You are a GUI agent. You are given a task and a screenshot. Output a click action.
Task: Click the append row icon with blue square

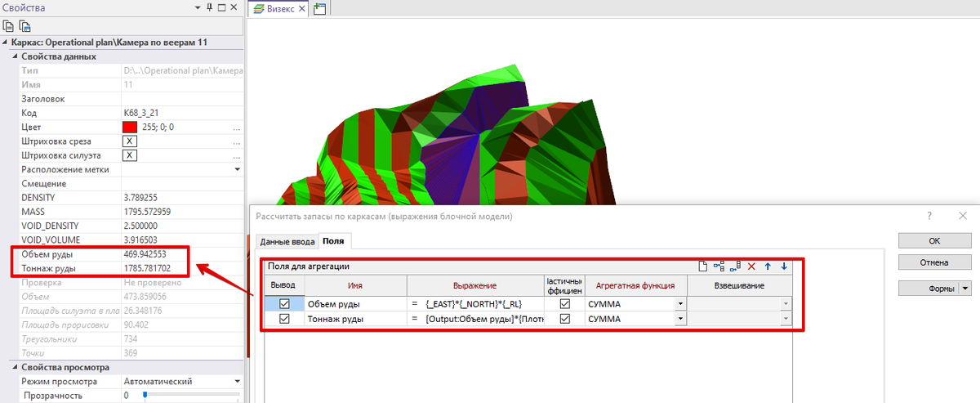[735, 266]
